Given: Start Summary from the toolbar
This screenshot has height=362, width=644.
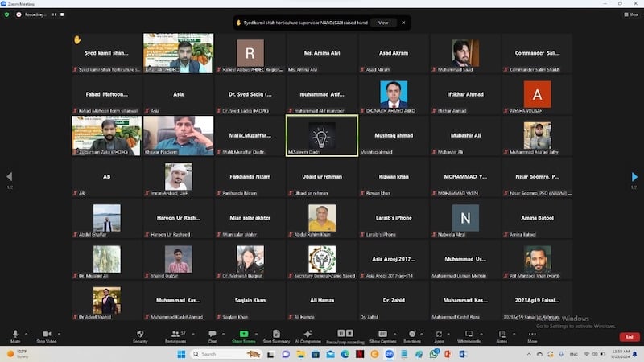Looking at the screenshot, I should click(276, 335).
